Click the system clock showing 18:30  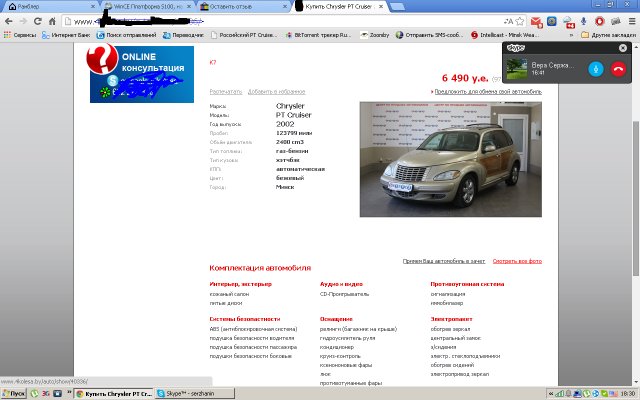[x=628, y=394]
